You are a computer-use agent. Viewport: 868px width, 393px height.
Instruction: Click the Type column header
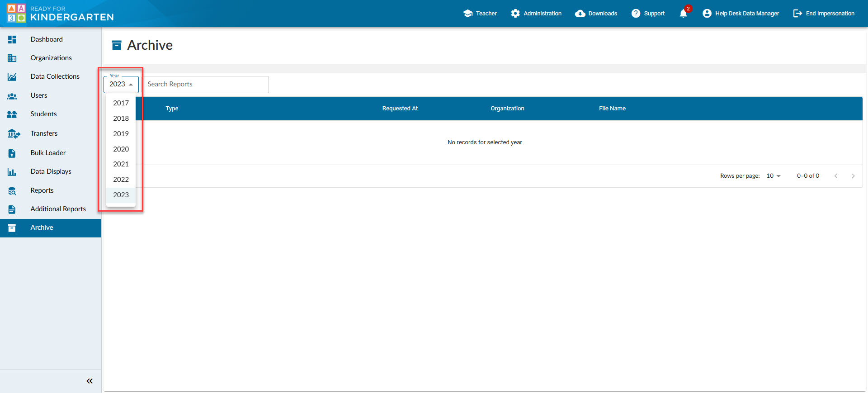172,109
